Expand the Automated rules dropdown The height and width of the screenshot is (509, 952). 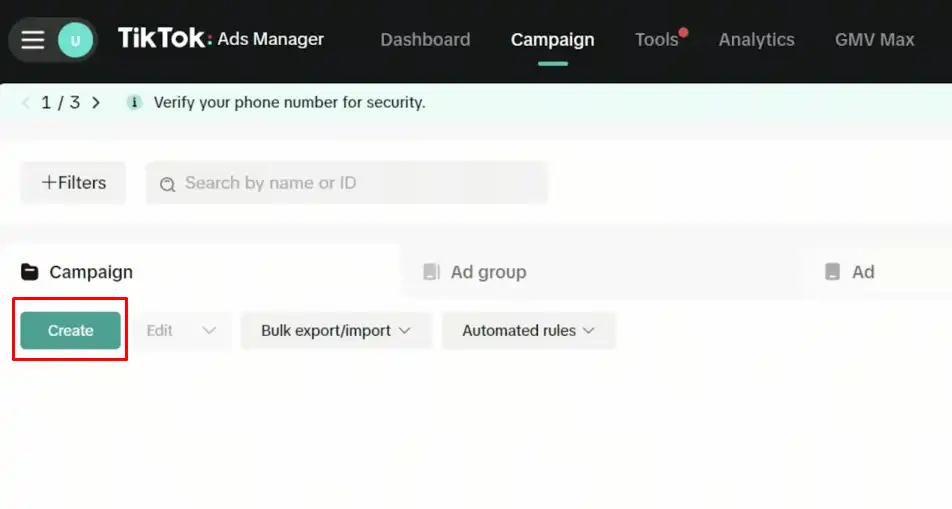[529, 330]
